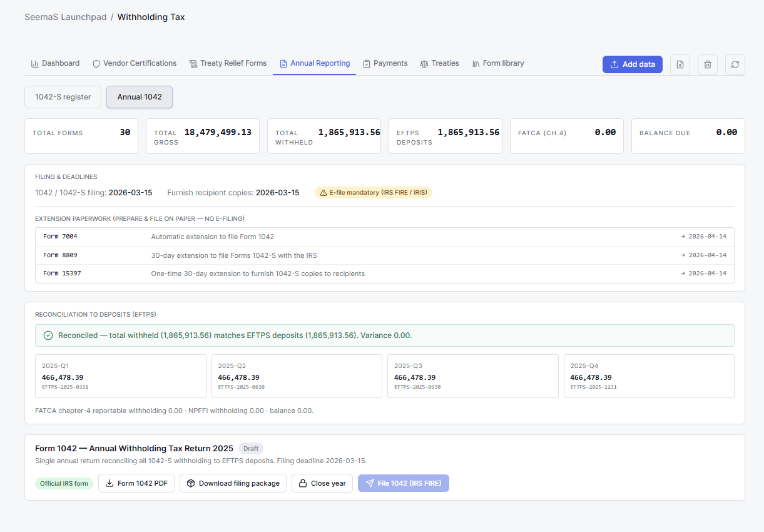Switch to Vendor Certifications tab

[135, 63]
